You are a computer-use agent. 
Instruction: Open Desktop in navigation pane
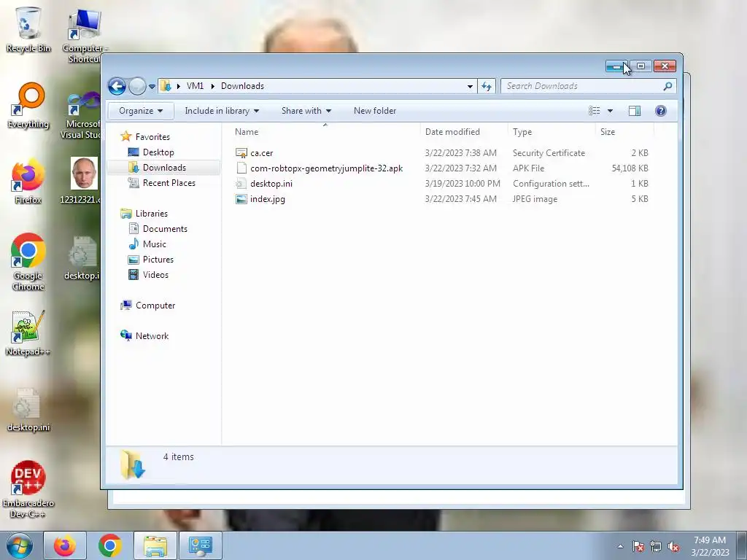158,152
